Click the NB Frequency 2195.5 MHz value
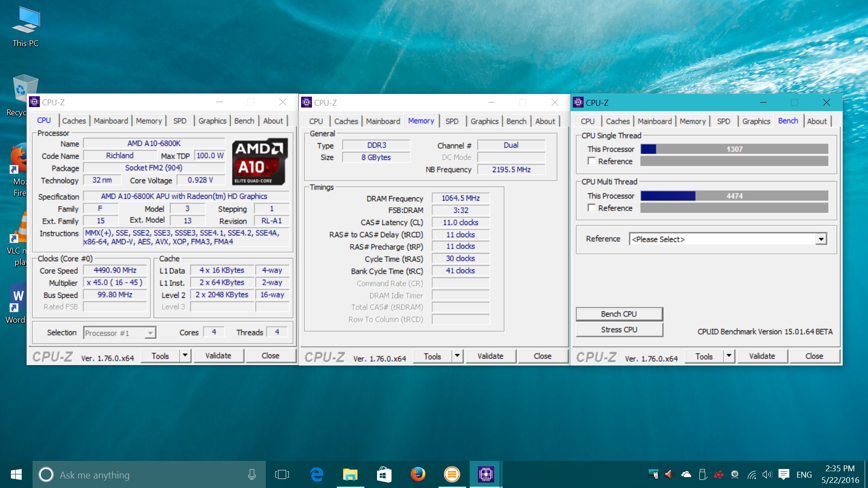Image resolution: width=868 pixels, height=488 pixels. click(511, 169)
